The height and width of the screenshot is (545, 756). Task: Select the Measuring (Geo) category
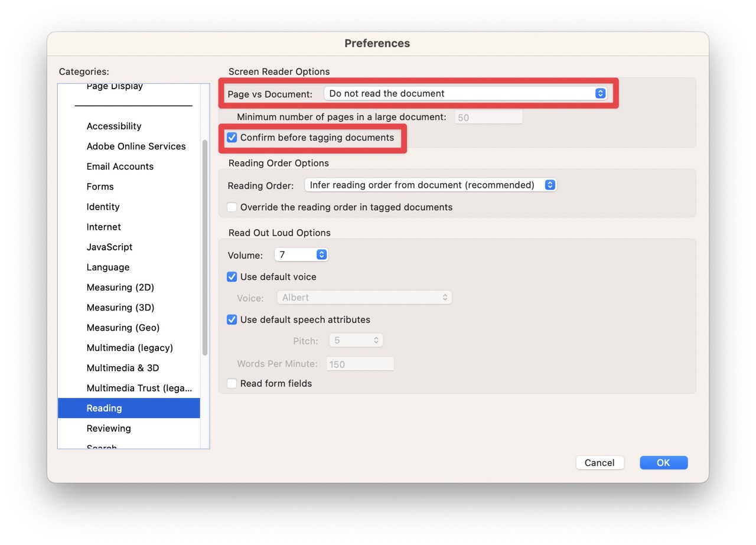[123, 327]
